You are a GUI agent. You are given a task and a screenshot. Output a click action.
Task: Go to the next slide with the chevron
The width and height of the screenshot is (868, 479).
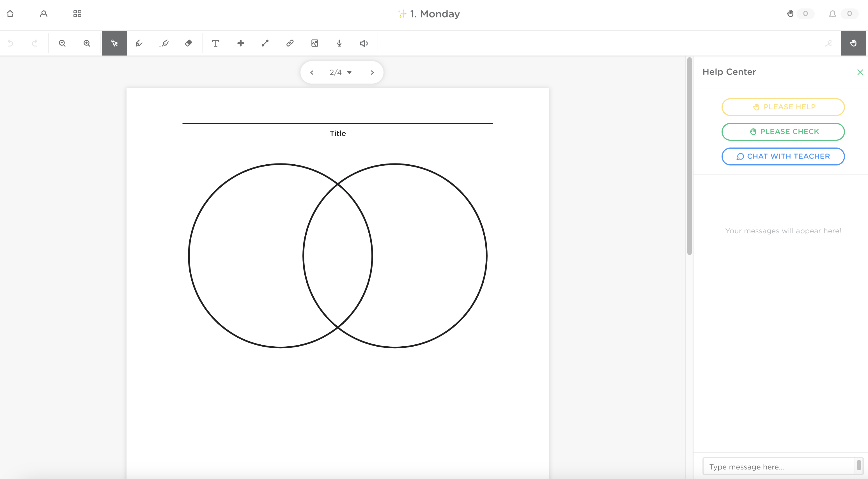coord(372,72)
